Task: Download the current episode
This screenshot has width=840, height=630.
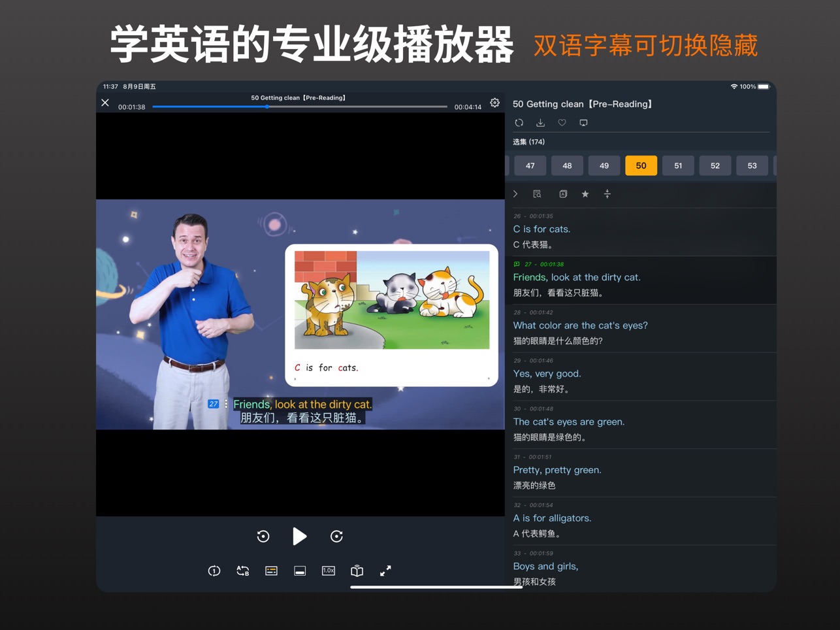Action: (540, 123)
